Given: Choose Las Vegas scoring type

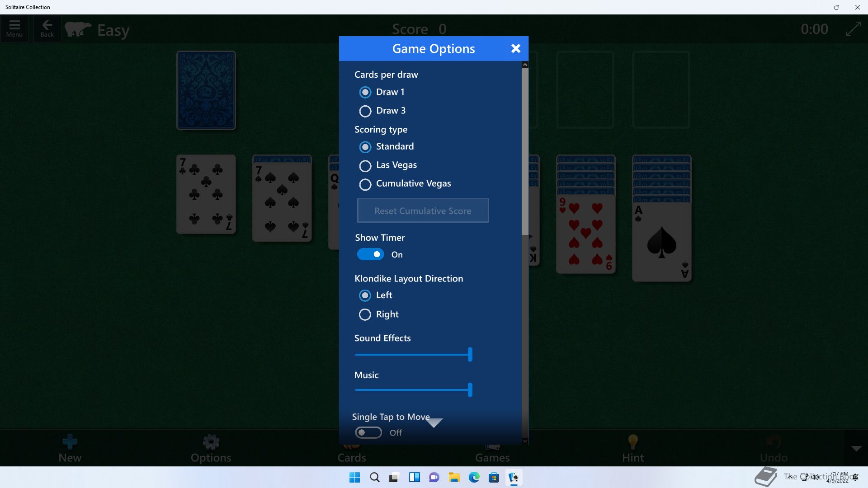Looking at the screenshot, I should [x=365, y=166].
